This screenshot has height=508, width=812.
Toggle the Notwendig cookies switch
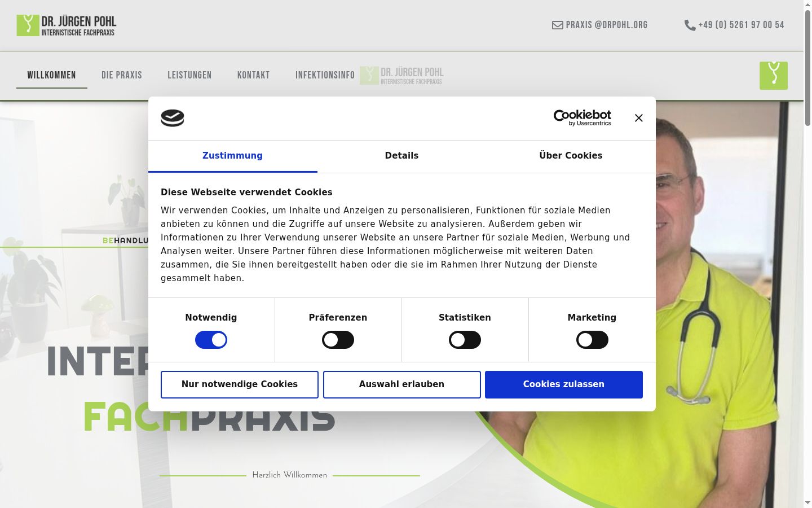pyautogui.click(x=211, y=340)
